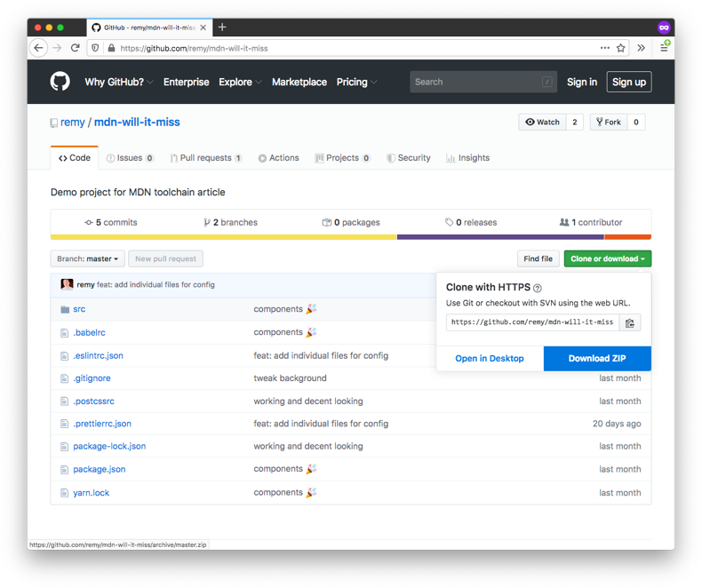Screen dimensions: 702x588
Task: Close the GitHub browser tab
Action: [203, 28]
